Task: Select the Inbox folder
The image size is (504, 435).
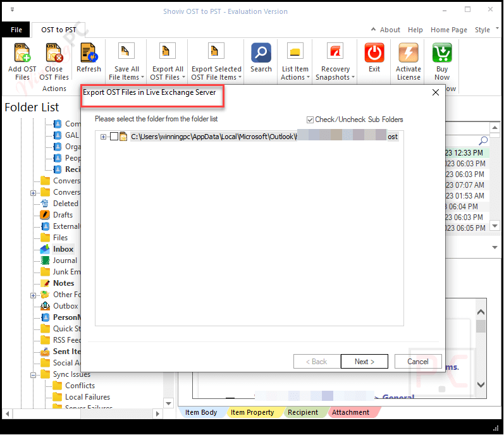Action: 63,249
